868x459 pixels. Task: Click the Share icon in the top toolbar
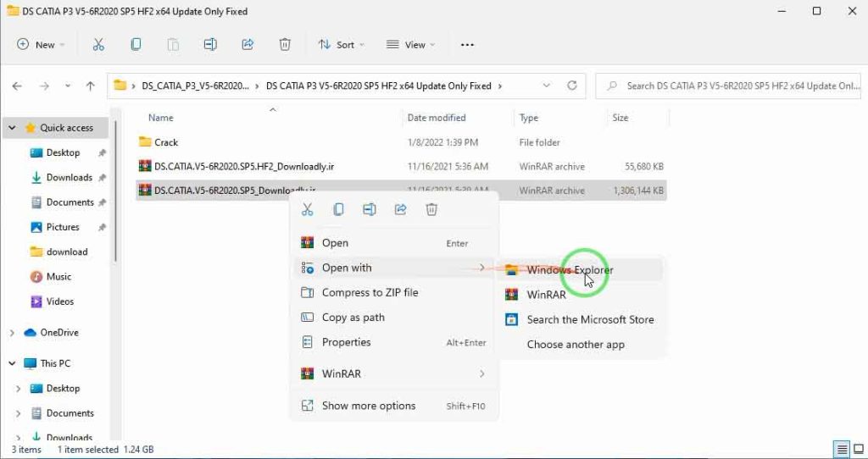tap(248, 44)
